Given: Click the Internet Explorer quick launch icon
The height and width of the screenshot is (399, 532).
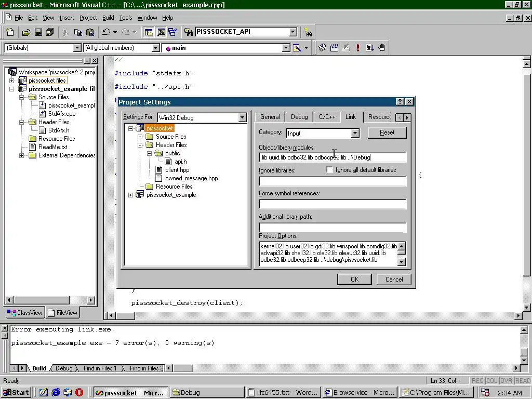Looking at the screenshot, I should point(56,392).
